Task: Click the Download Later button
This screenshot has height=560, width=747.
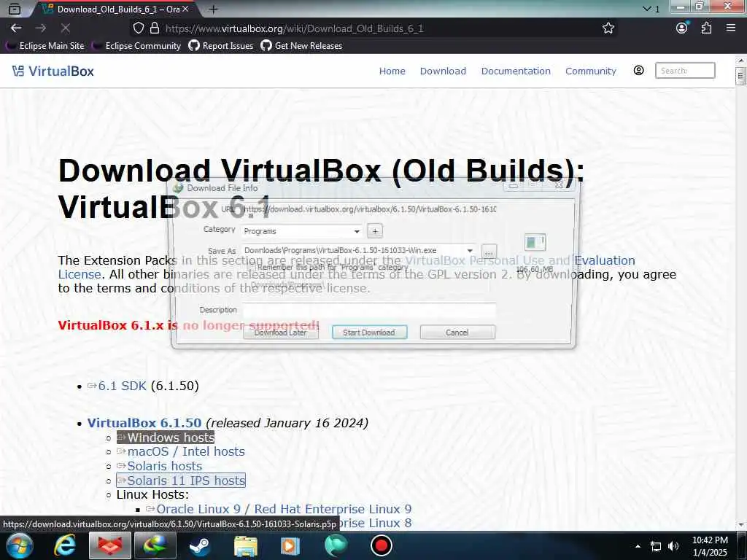Action: 280,332
